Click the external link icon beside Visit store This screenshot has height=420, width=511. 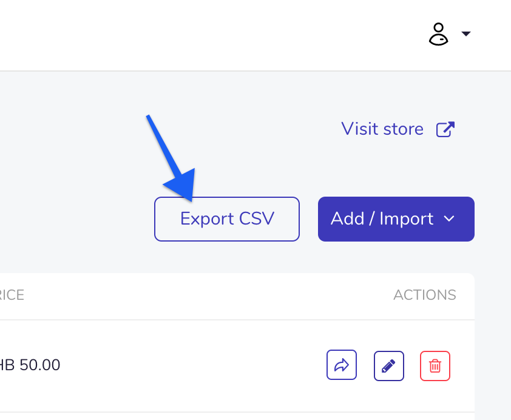click(x=445, y=129)
